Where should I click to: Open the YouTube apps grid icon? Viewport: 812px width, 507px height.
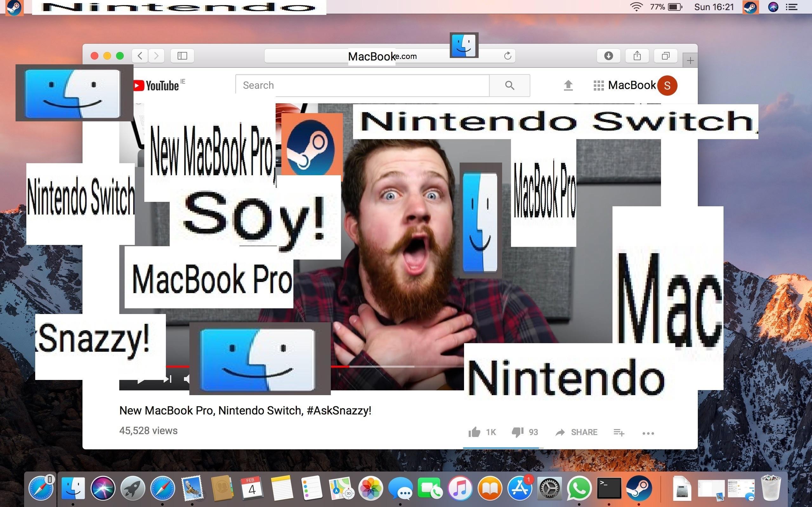point(598,86)
